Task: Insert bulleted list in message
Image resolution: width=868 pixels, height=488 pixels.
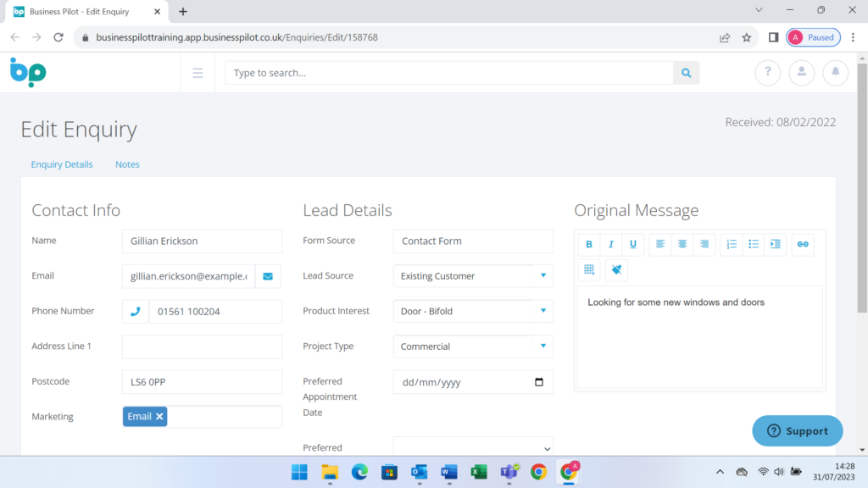Action: pyautogui.click(x=754, y=244)
